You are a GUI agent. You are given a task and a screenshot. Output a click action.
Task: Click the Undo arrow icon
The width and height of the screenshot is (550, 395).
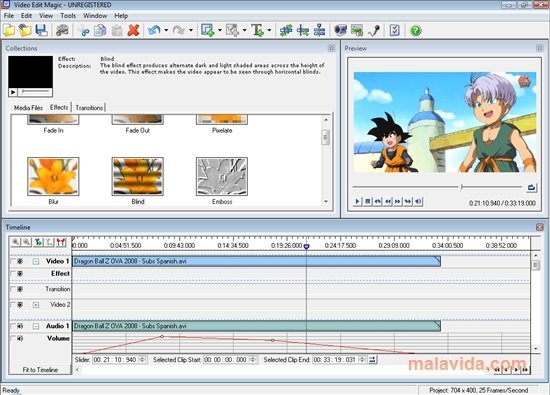(x=154, y=31)
